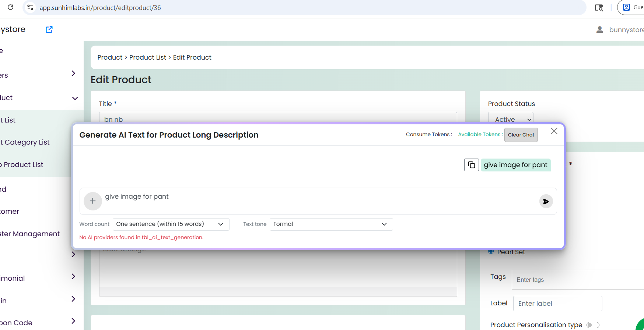Reload the page with the refresh icon
The height and width of the screenshot is (330, 644).
[x=10, y=7]
